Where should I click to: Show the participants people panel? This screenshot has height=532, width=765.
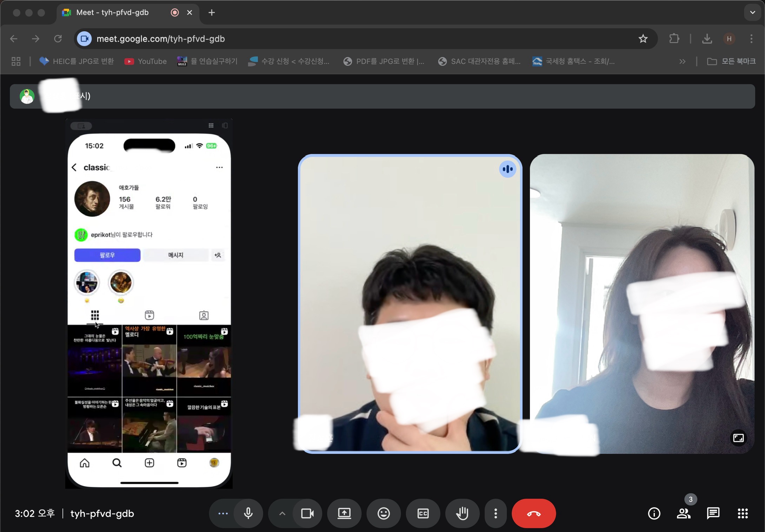coord(684,513)
